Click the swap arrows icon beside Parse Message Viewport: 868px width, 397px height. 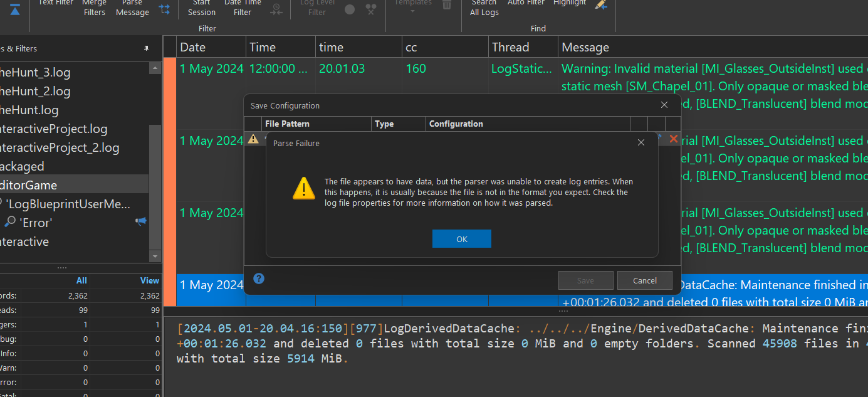[x=164, y=8]
